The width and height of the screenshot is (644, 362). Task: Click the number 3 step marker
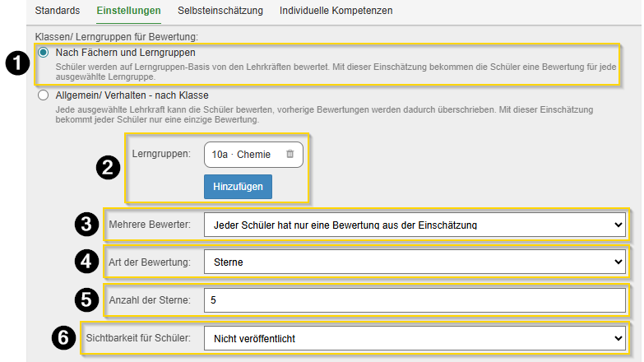85,224
